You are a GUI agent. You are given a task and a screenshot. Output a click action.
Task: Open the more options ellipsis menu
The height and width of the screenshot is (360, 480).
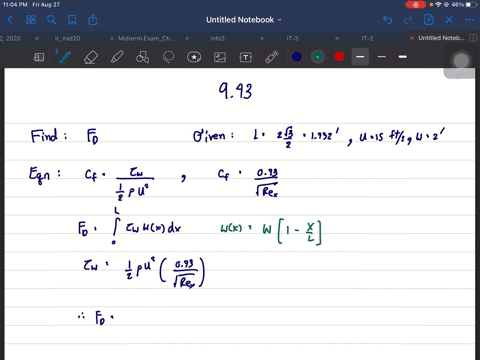[x=470, y=20]
